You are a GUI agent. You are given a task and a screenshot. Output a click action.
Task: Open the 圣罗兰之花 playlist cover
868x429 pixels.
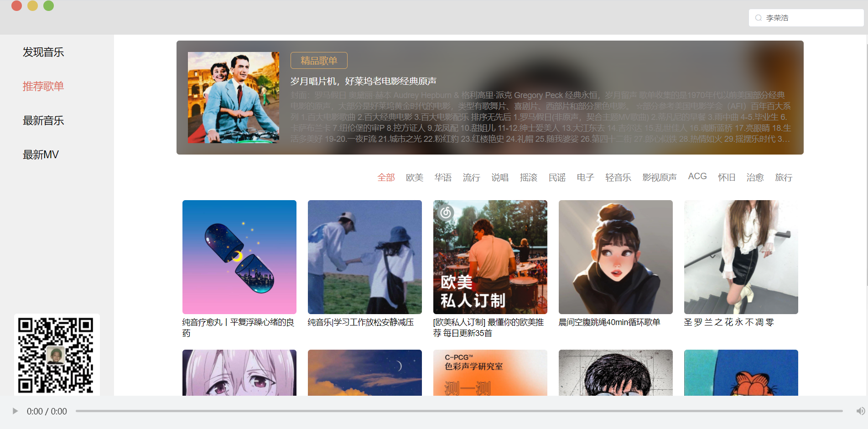click(x=741, y=257)
